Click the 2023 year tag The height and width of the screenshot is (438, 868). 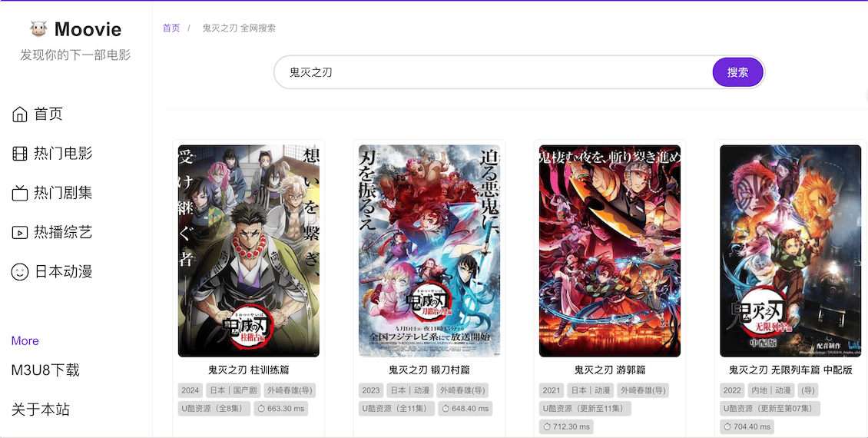371,390
